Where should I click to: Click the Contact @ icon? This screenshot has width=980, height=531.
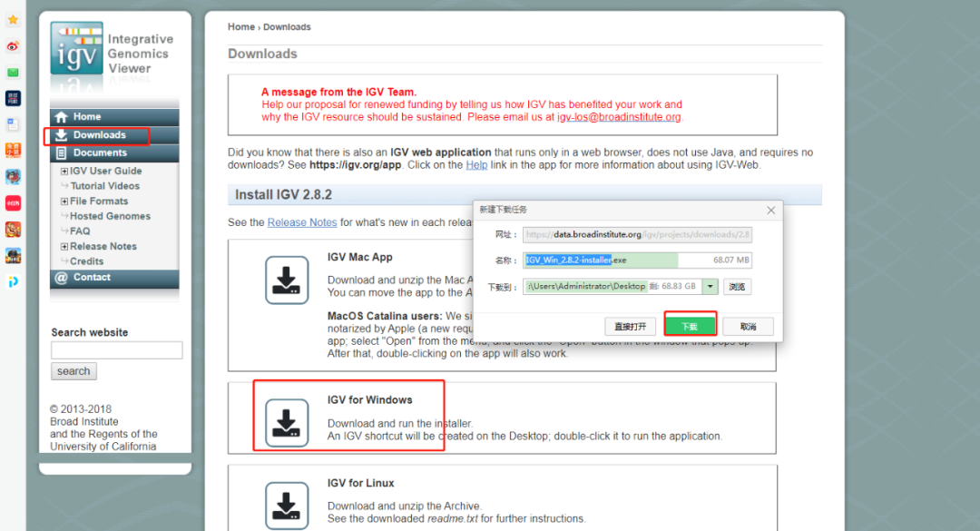pos(62,278)
